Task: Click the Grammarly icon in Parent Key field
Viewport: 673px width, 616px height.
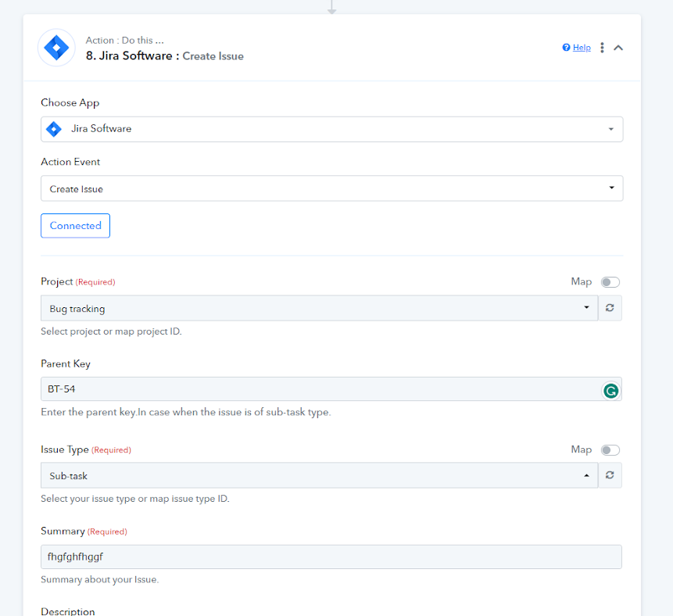Action: pyautogui.click(x=610, y=391)
